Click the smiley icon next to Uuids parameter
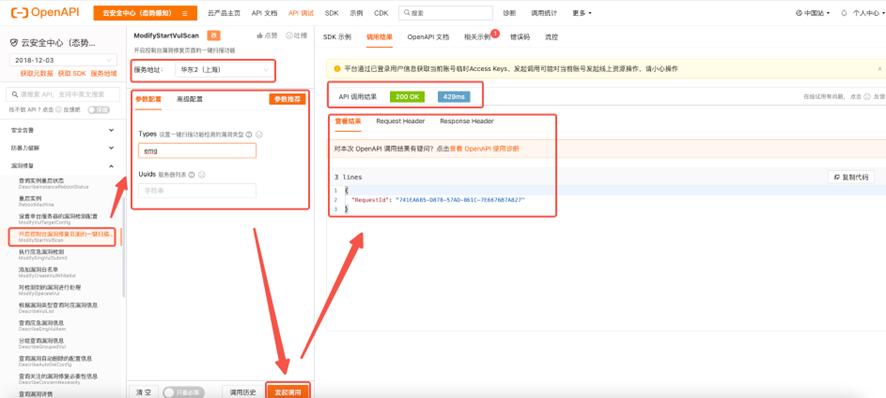 point(202,175)
